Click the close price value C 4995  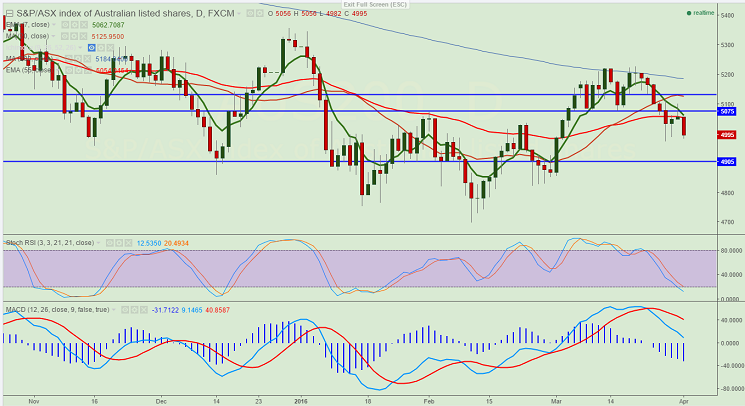pyautogui.click(x=356, y=14)
